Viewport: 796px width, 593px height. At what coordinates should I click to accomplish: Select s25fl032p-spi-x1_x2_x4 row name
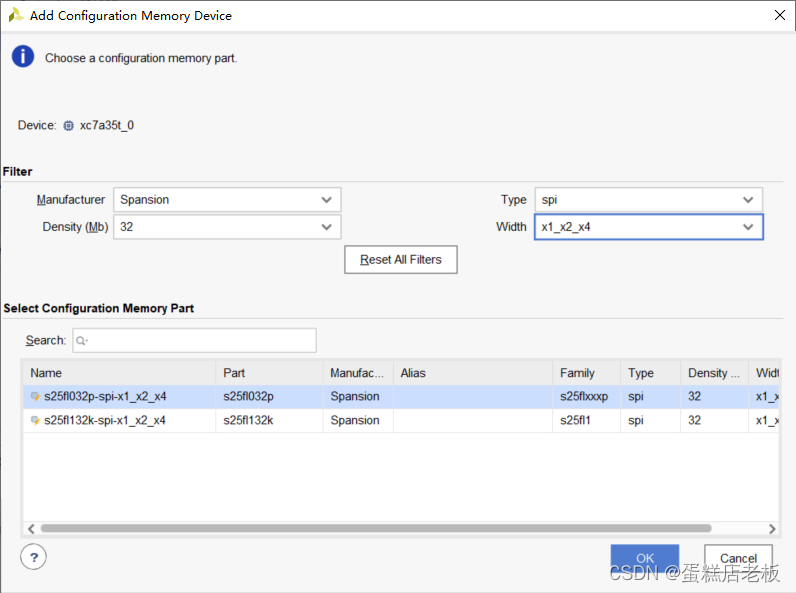pyautogui.click(x=105, y=397)
